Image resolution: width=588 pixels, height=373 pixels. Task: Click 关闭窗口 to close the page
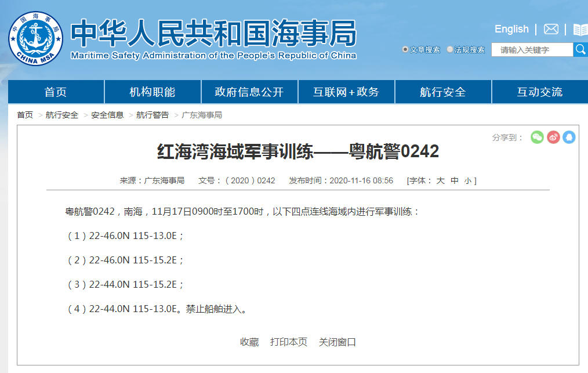pos(337,342)
